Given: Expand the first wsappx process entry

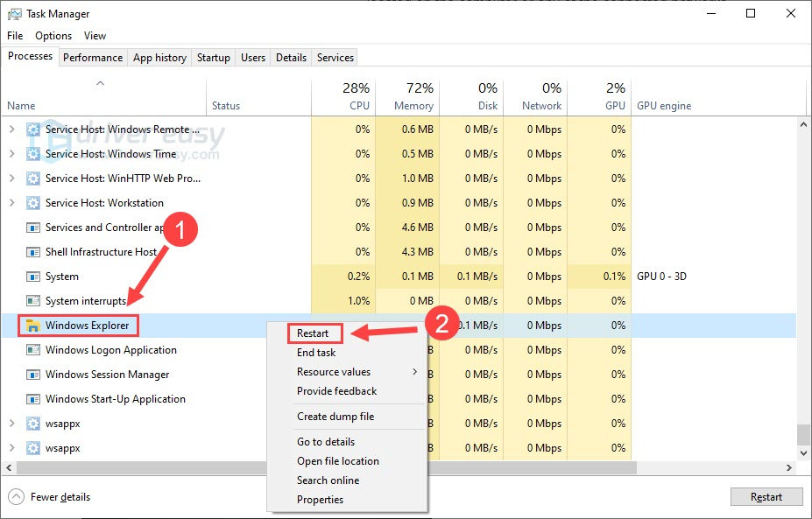Looking at the screenshot, I should (x=11, y=424).
